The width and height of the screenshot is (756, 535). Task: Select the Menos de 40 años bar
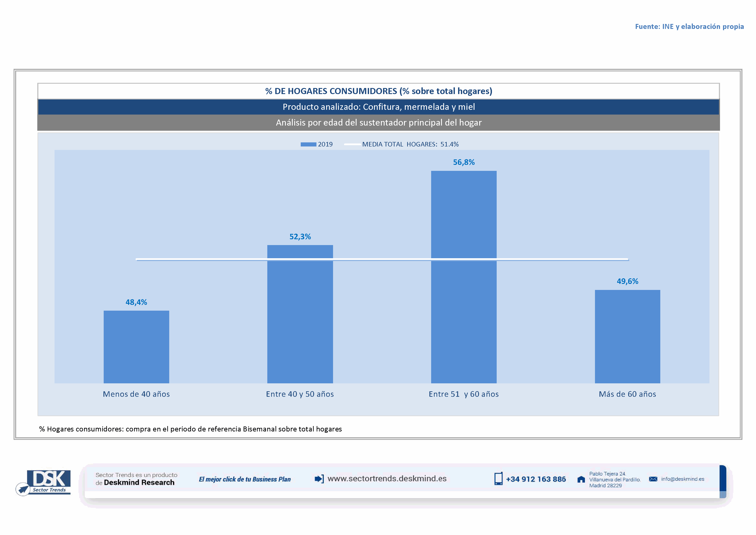(136, 347)
